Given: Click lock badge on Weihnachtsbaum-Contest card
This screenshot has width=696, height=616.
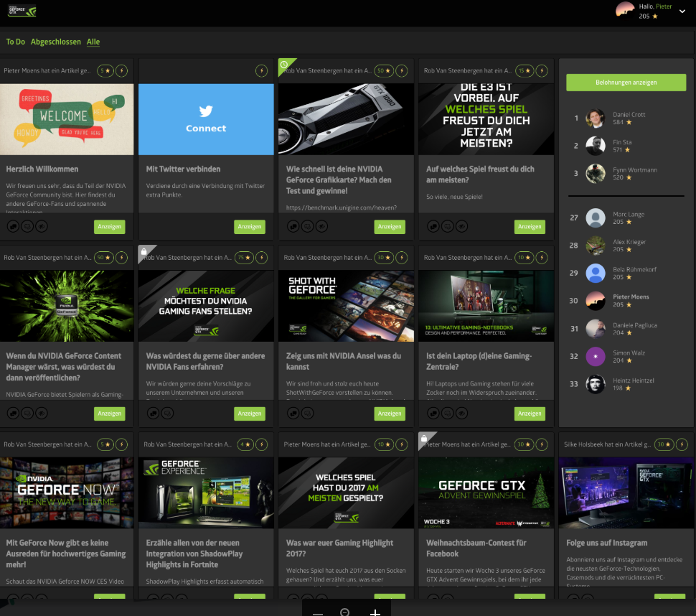Looking at the screenshot, I should (424, 438).
